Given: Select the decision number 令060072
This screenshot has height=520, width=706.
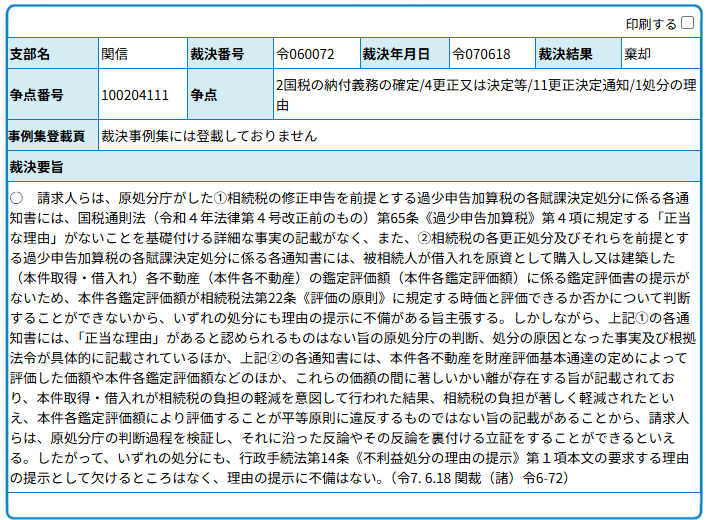Looking at the screenshot, I should coord(305,54).
